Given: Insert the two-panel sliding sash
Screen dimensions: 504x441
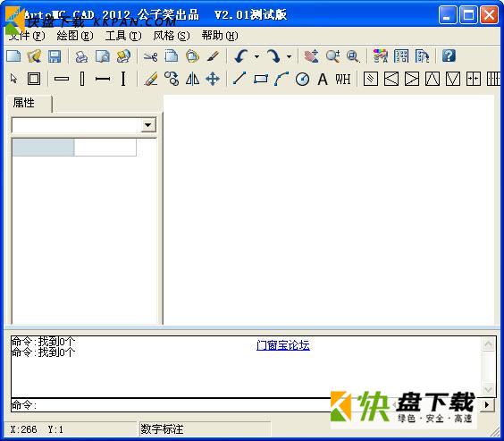Looking at the screenshot, I should [x=474, y=79].
